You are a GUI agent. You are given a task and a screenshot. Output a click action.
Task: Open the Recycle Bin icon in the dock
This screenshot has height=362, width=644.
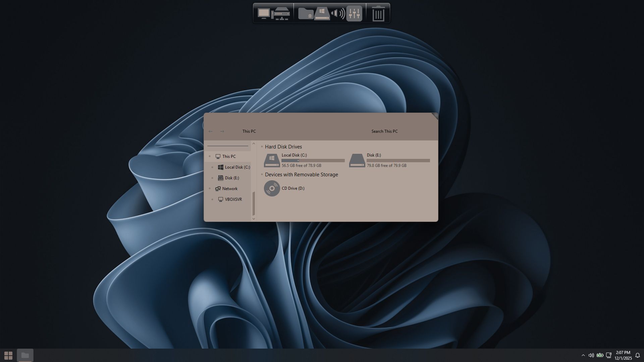(378, 13)
